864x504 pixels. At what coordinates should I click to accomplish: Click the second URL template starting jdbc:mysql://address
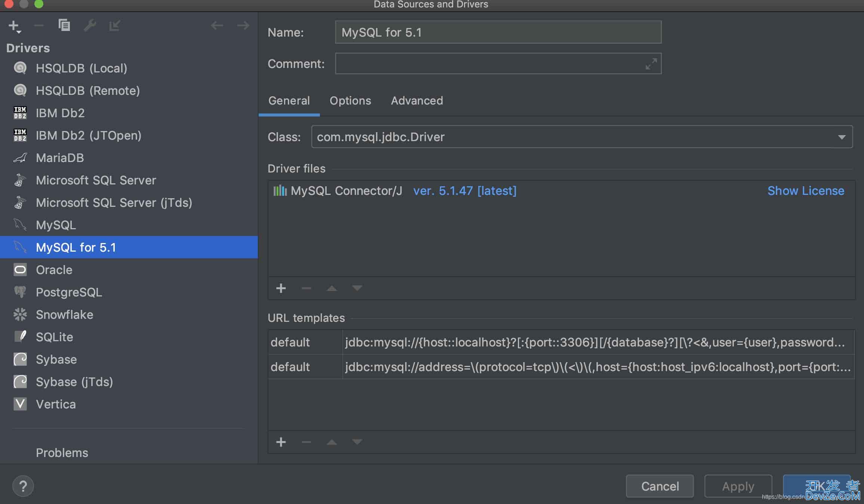click(561, 367)
